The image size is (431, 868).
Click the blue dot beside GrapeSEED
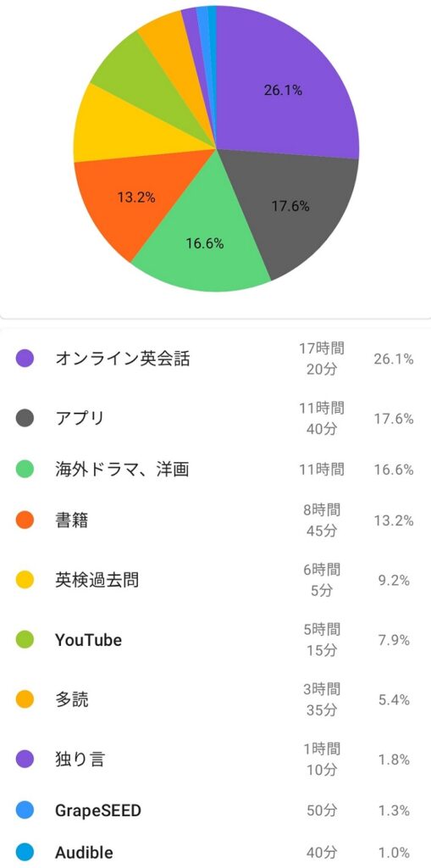[x=25, y=810]
